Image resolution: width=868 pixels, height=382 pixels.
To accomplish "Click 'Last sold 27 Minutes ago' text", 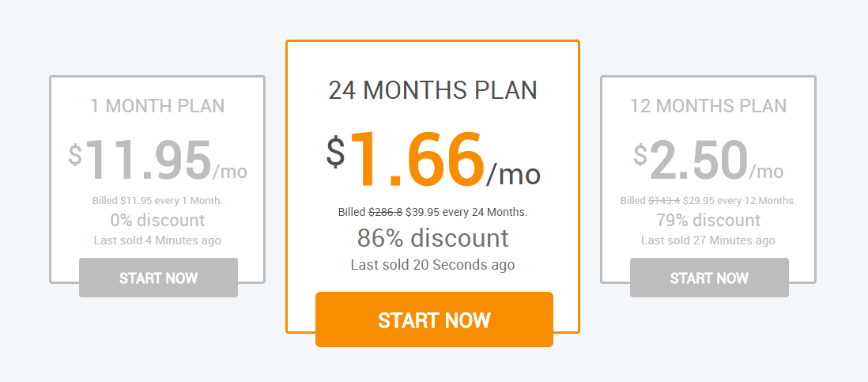I will (x=708, y=240).
